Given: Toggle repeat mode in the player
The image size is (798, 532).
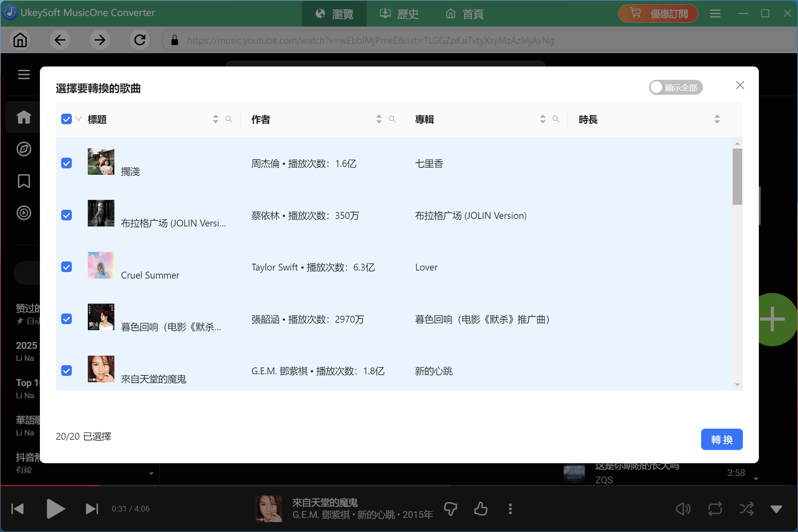Looking at the screenshot, I should click(x=715, y=508).
